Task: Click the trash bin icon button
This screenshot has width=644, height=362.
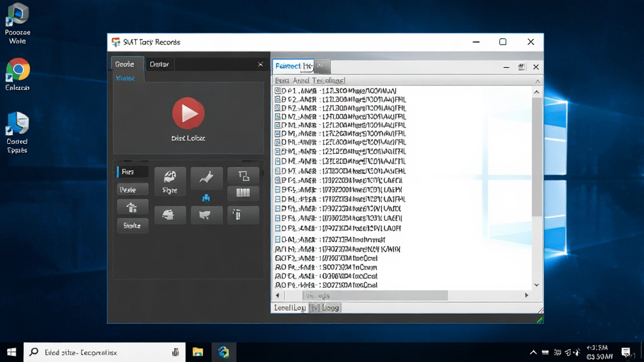Action: click(243, 215)
